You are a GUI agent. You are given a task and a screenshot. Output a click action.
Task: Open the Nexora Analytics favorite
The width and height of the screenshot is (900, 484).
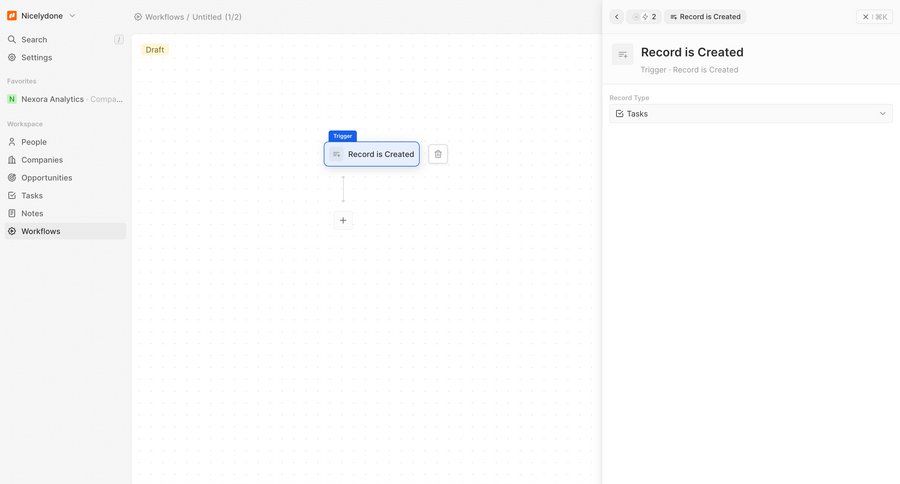click(53, 99)
